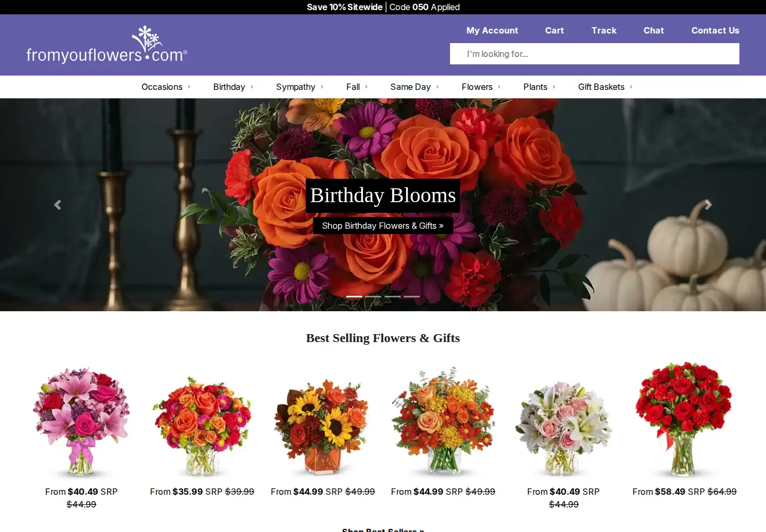This screenshot has height=532, width=766.
Task: Open the Contact Us page
Action: coord(715,30)
